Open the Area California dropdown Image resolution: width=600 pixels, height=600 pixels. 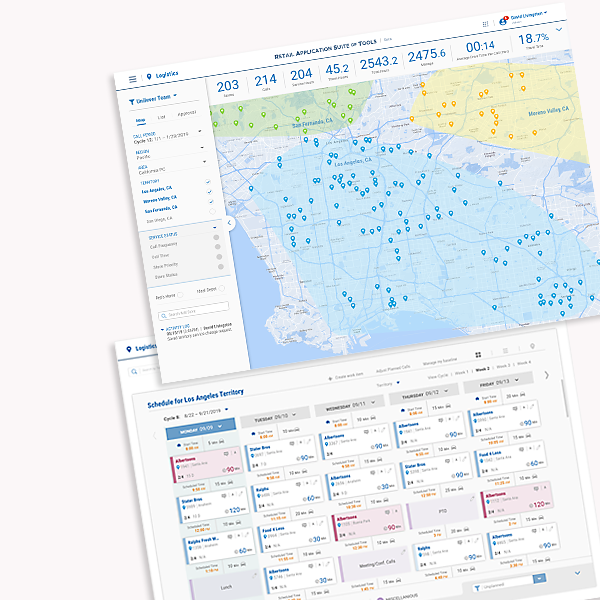(x=204, y=162)
